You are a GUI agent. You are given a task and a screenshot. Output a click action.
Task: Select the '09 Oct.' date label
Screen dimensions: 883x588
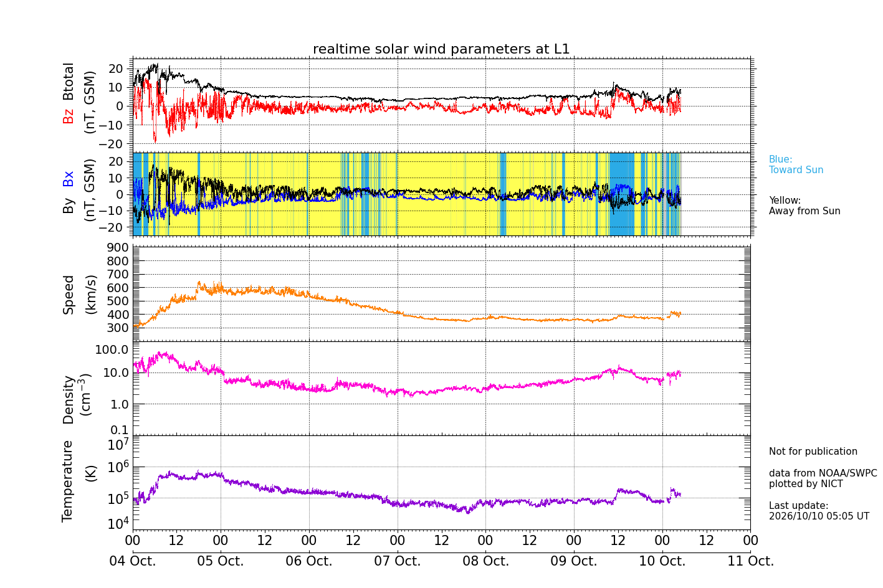coord(574,561)
